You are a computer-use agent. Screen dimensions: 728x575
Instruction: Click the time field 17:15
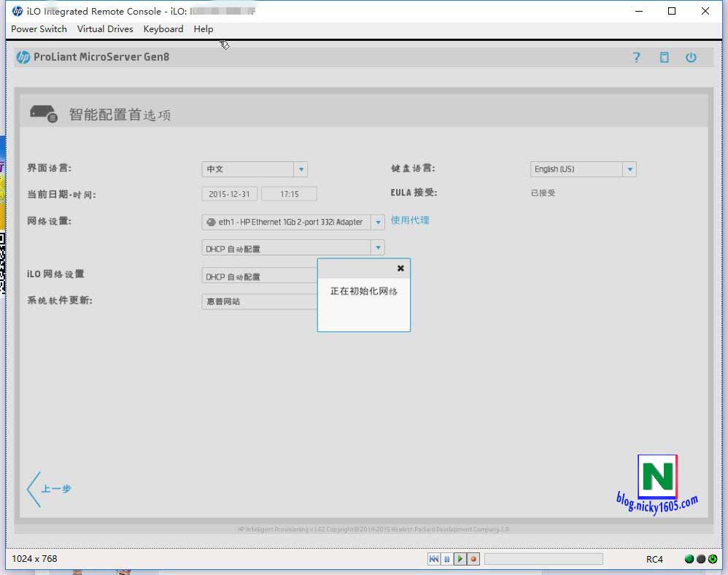pyautogui.click(x=290, y=193)
